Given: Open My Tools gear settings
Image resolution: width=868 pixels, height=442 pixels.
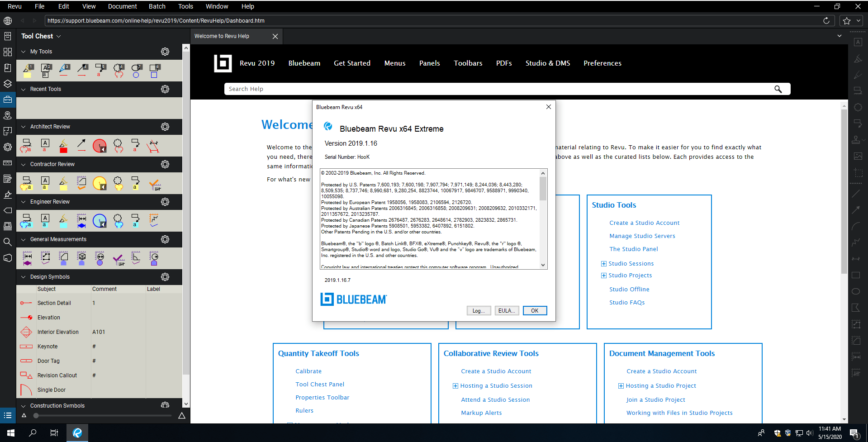Looking at the screenshot, I should pyautogui.click(x=165, y=52).
